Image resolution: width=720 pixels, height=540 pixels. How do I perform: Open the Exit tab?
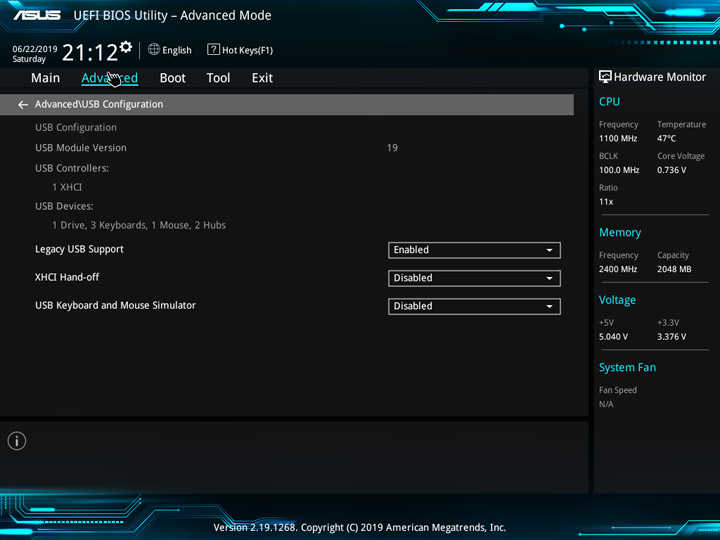pyautogui.click(x=262, y=78)
